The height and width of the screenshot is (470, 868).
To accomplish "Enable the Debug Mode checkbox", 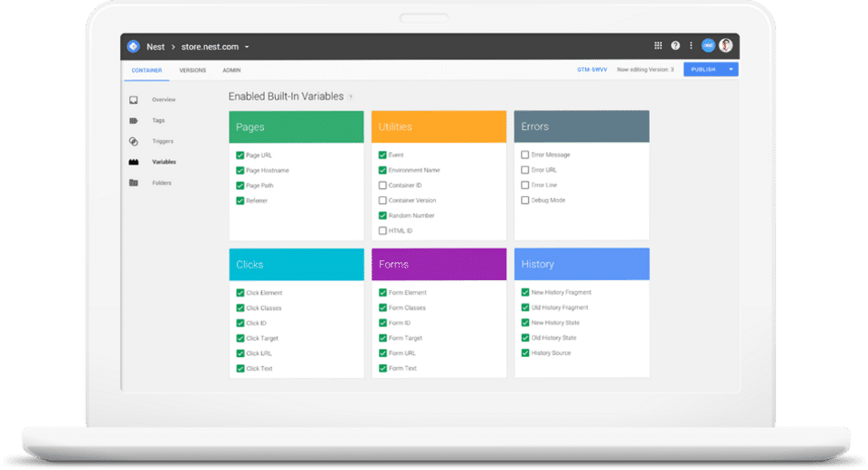I will [524, 201].
